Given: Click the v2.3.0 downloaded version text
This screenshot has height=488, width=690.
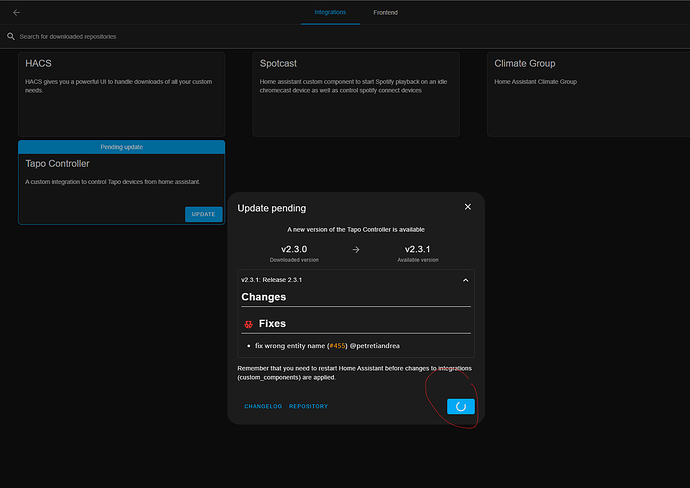Looking at the screenshot, I should tap(294, 249).
